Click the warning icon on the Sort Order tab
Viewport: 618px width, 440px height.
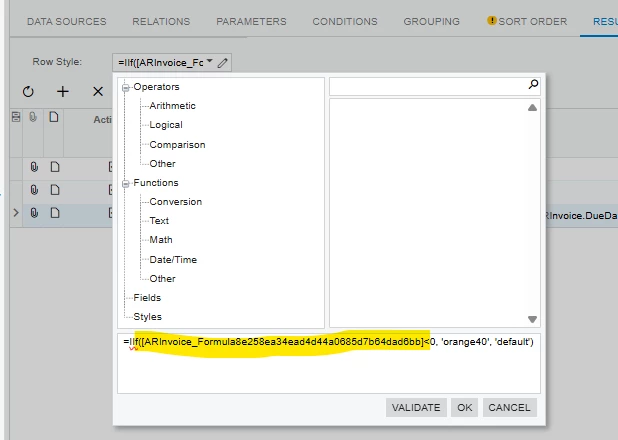coord(491,21)
